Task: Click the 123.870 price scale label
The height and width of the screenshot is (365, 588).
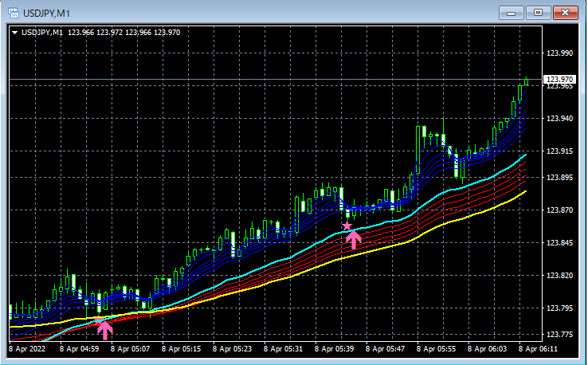Action: (559, 210)
